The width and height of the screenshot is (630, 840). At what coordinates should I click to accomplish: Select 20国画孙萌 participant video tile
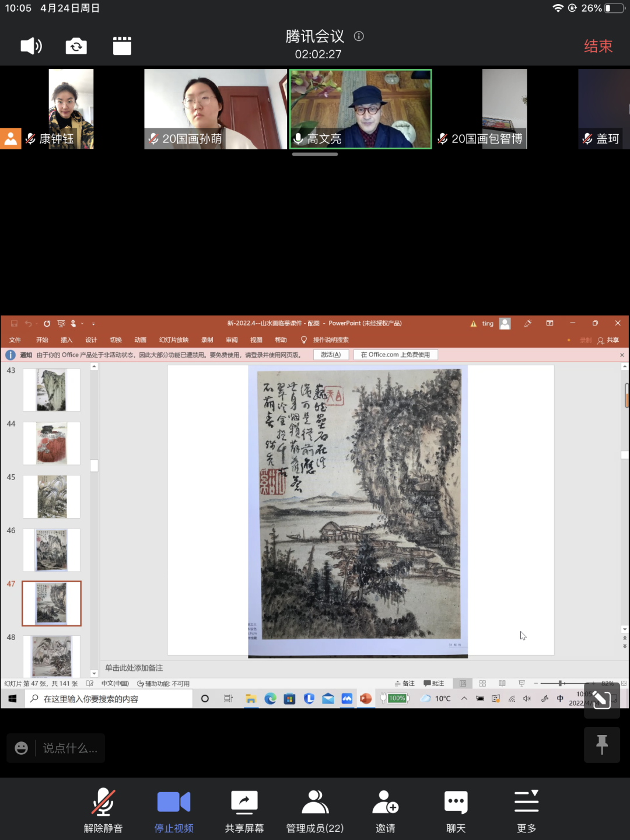[x=215, y=109]
